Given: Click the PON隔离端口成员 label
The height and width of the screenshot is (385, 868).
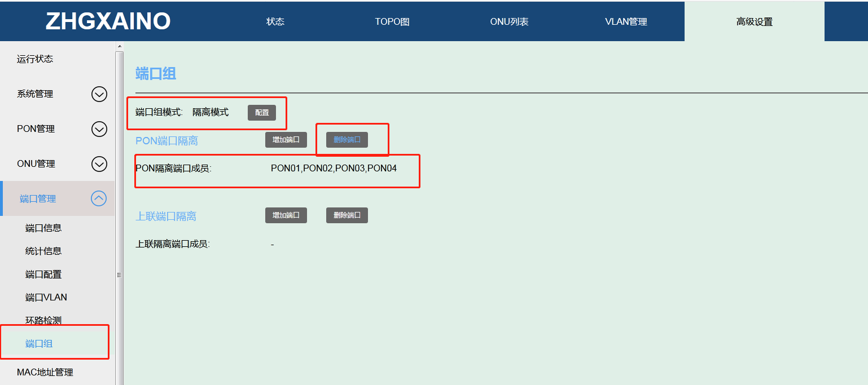Looking at the screenshot, I should click(x=173, y=168).
